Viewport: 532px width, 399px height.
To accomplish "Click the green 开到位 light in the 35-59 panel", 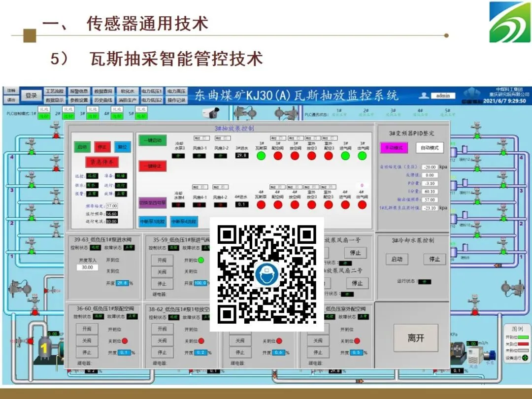I will pos(201,260).
